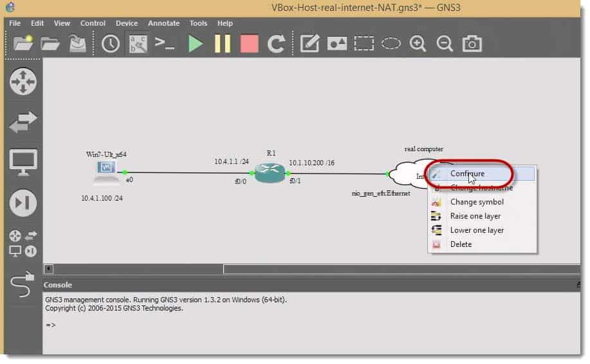Open console to all devices
Screen dimensions: 590x364
165,43
